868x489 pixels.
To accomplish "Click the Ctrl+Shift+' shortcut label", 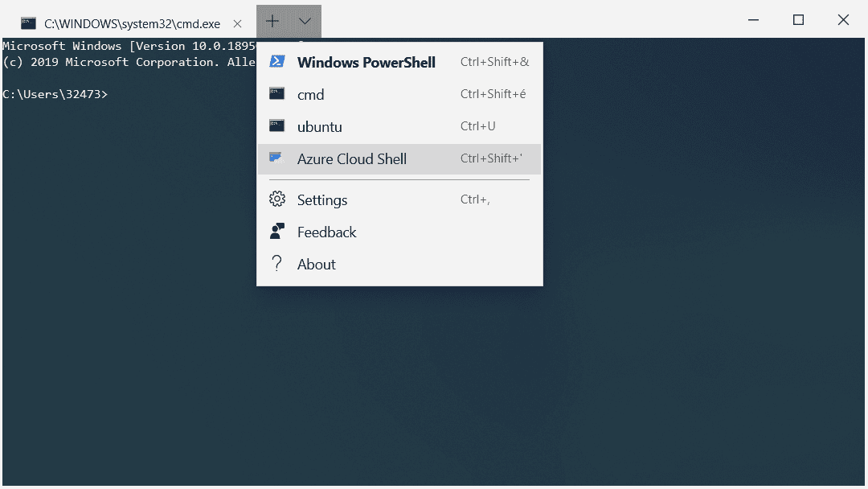I will [492, 158].
